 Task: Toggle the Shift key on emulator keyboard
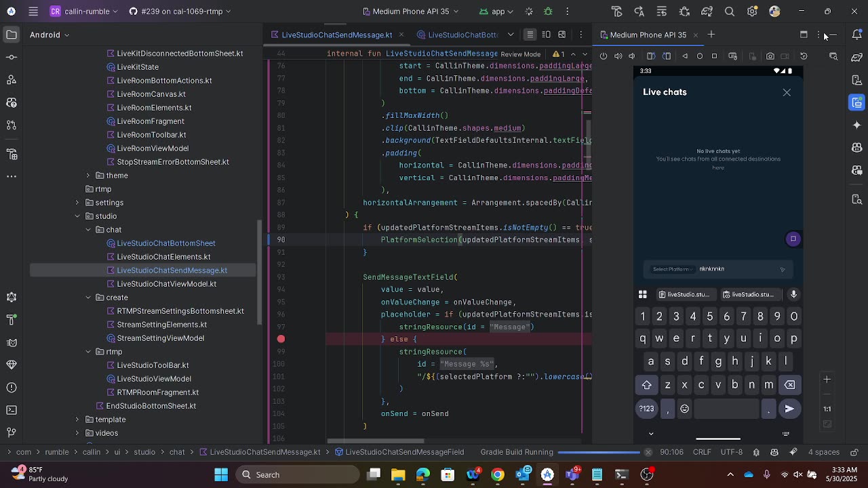point(646,385)
